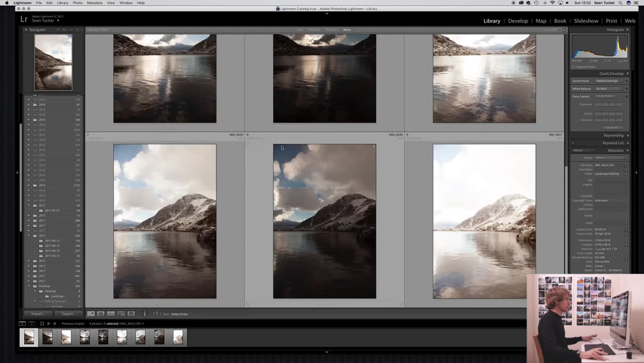
Task: Collapse the Quick Develop panel
Action: click(x=627, y=74)
